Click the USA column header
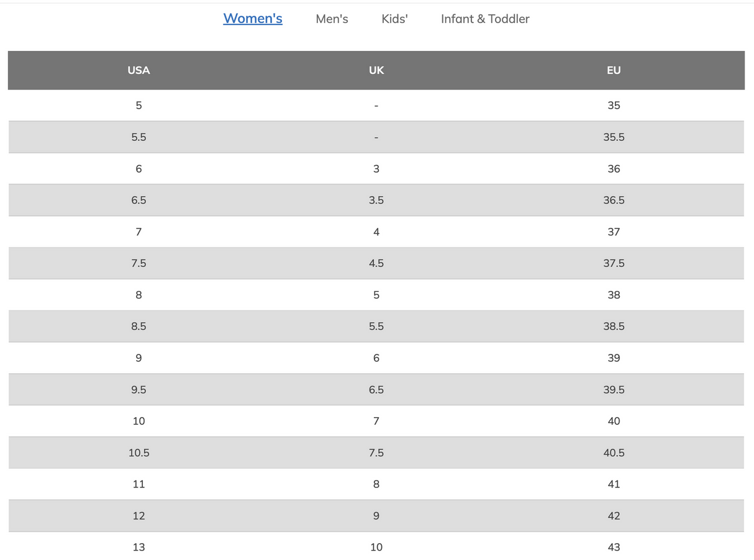 tap(139, 70)
